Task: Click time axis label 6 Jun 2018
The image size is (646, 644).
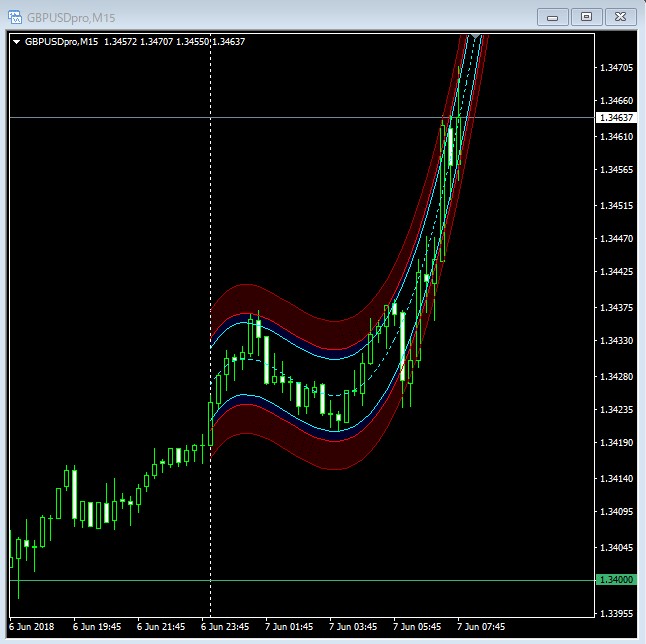Action: pyautogui.click(x=32, y=627)
